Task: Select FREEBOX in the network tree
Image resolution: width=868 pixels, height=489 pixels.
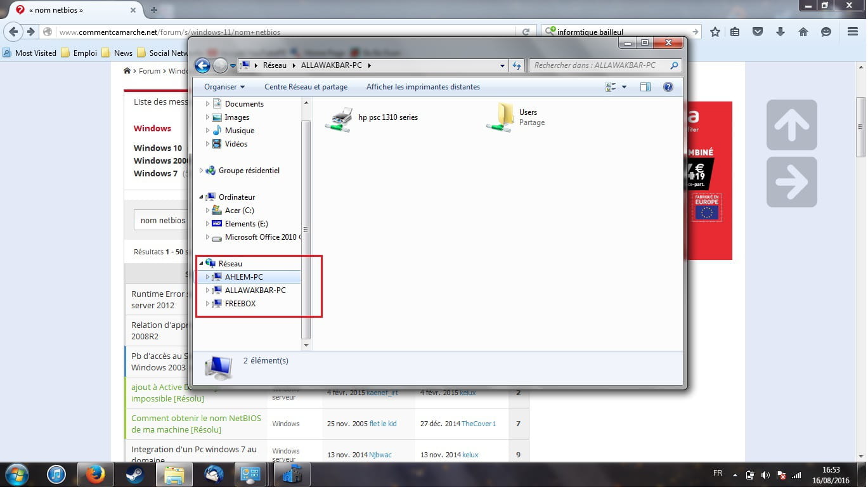Action: click(240, 304)
